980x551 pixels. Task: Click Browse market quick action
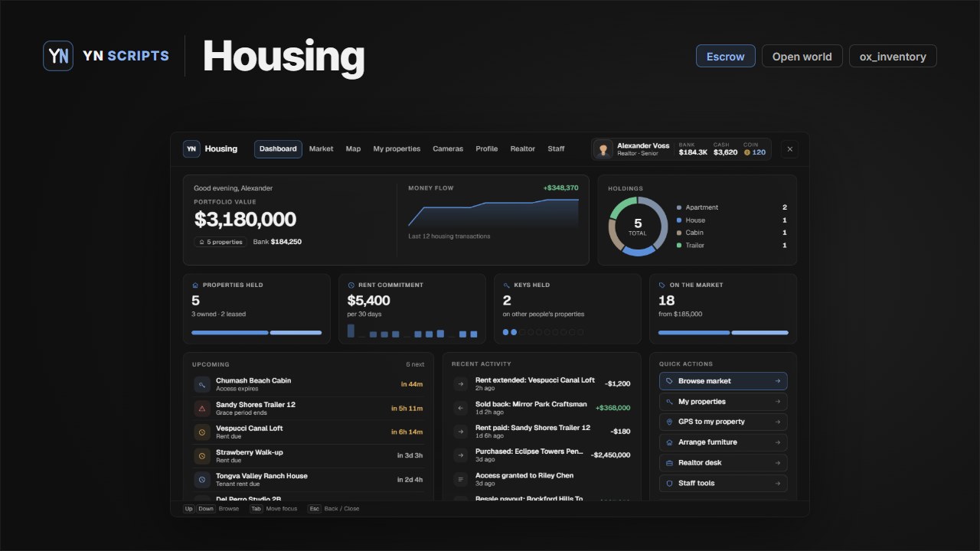click(x=723, y=381)
